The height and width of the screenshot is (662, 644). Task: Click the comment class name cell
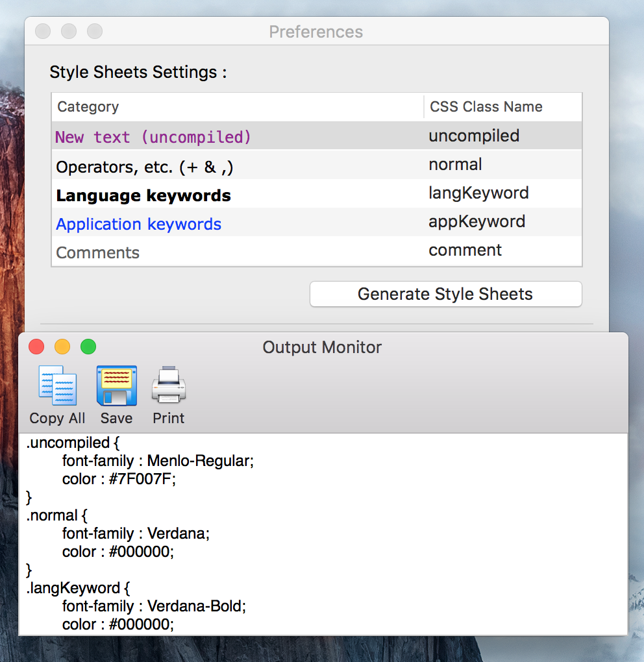[465, 250]
